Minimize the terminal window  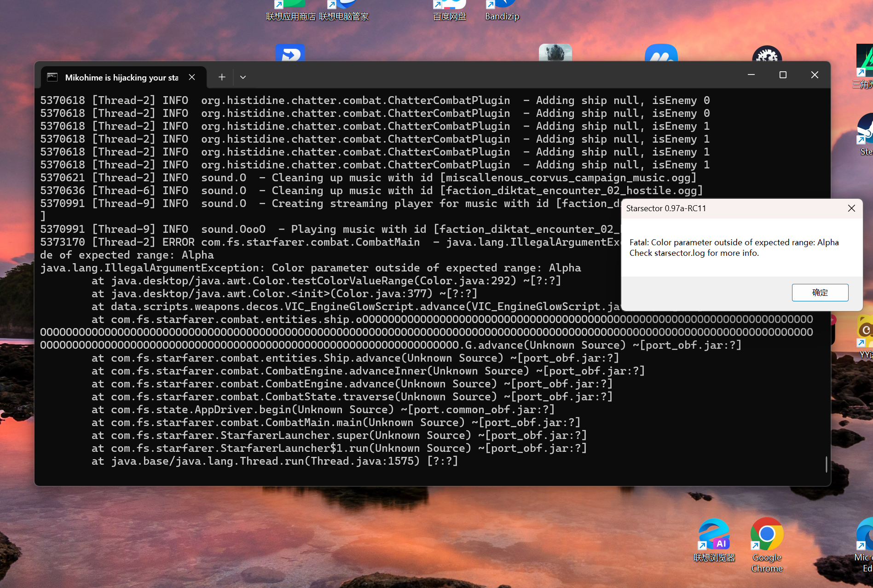click(751, 75)
